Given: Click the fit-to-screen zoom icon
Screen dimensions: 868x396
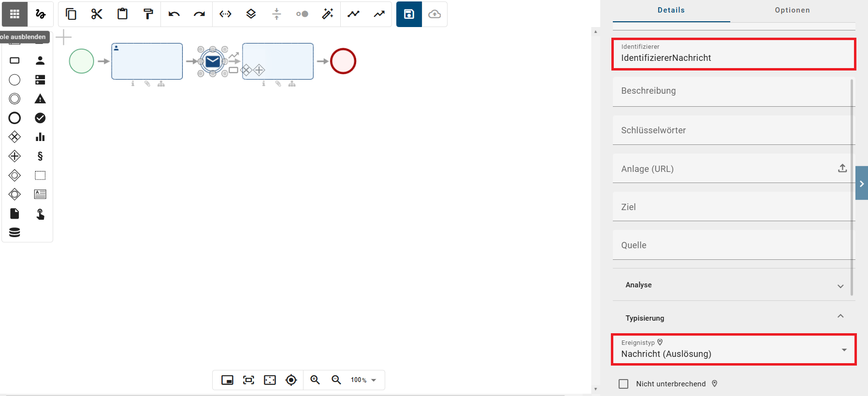Looking at the screenshot, I should (x=248, y=380).
